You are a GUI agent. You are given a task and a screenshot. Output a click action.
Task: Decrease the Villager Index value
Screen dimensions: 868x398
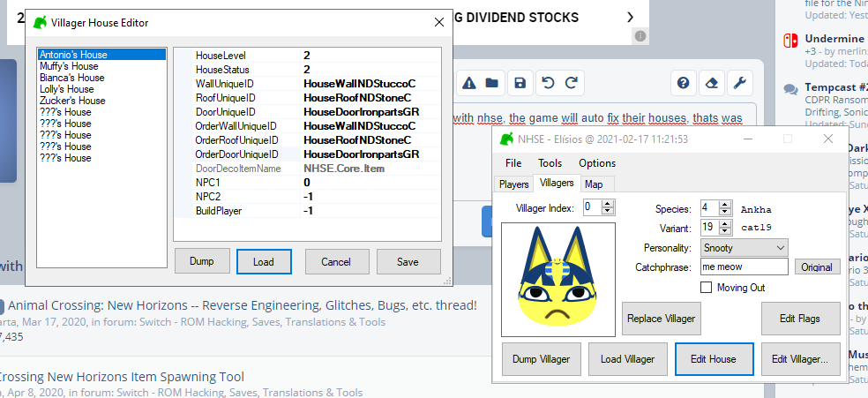(x=609, y=212)
